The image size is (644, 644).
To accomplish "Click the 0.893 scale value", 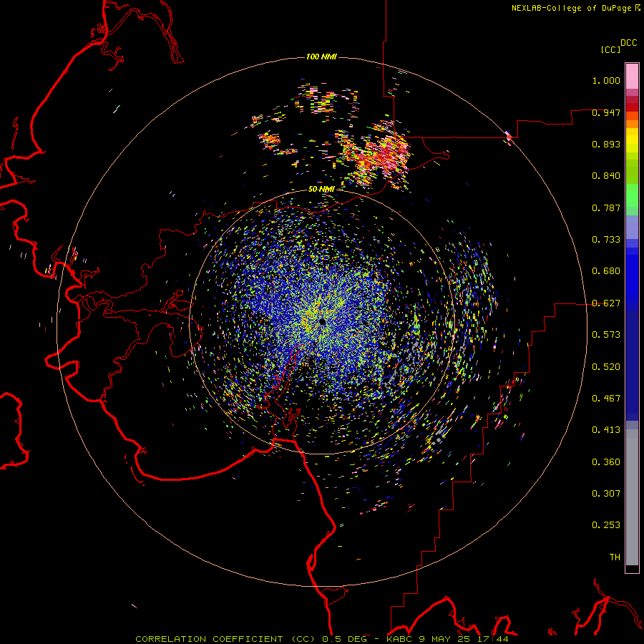I will [x=606, y=144].
